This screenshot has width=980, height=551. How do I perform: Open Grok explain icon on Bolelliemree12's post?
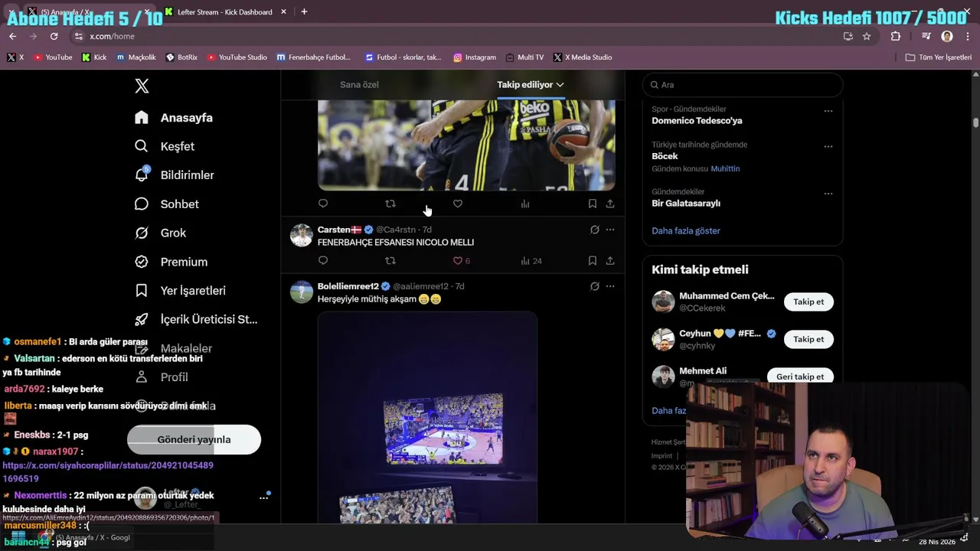coord(594,286)
